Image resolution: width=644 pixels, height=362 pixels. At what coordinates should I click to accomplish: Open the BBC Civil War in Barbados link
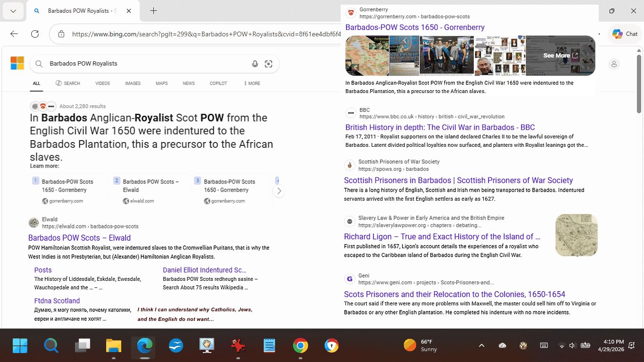(440, 127)
